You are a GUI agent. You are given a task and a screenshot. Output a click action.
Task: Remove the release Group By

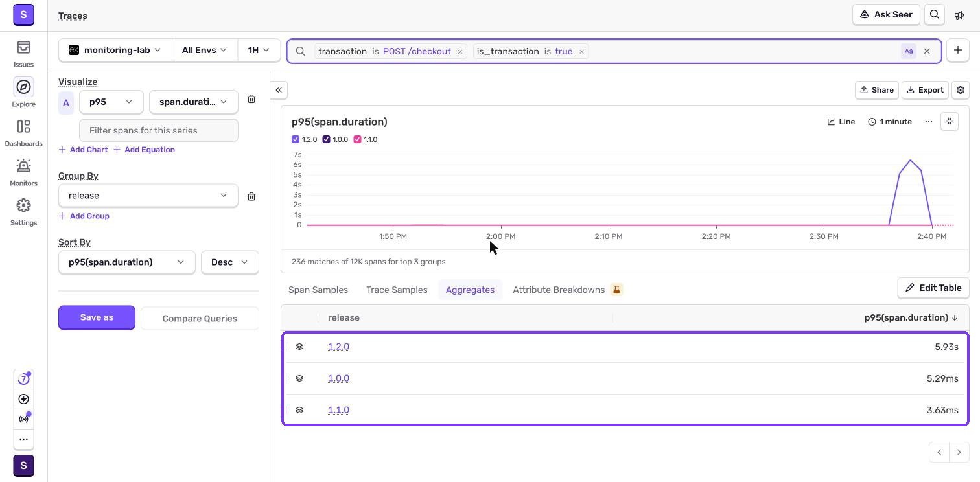click(x=251, y=196)
